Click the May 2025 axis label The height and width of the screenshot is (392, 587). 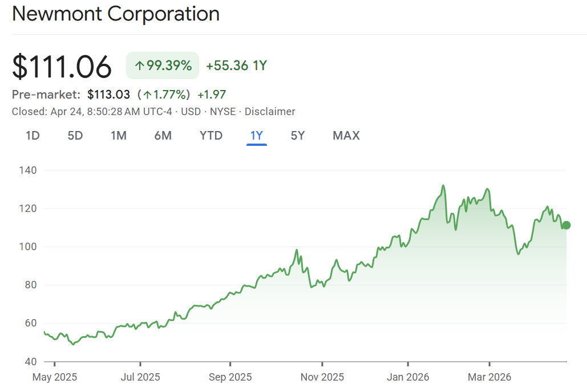coord(55,377)
